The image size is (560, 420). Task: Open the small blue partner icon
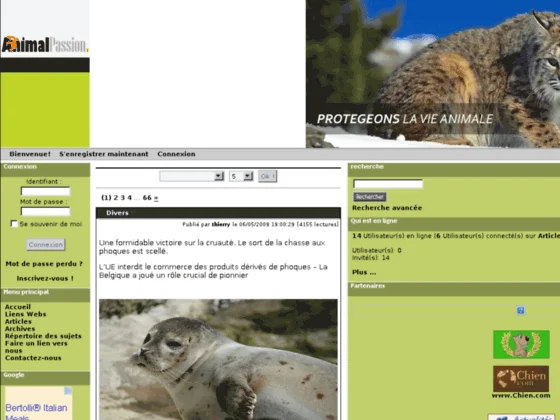520,310
